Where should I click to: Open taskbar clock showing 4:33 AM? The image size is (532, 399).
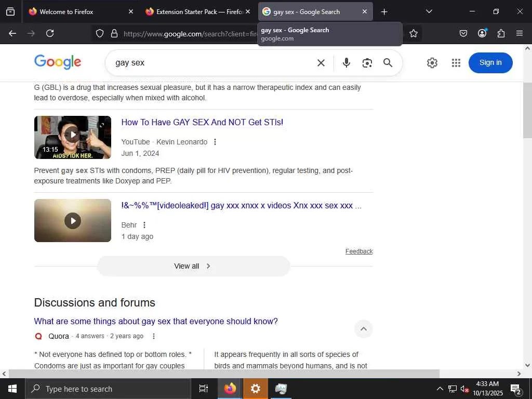coord(487,389)
